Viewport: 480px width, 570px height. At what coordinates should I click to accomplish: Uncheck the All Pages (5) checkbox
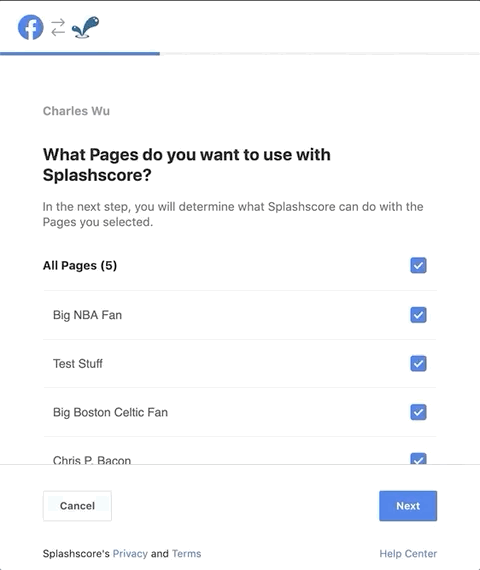(418, 265)
